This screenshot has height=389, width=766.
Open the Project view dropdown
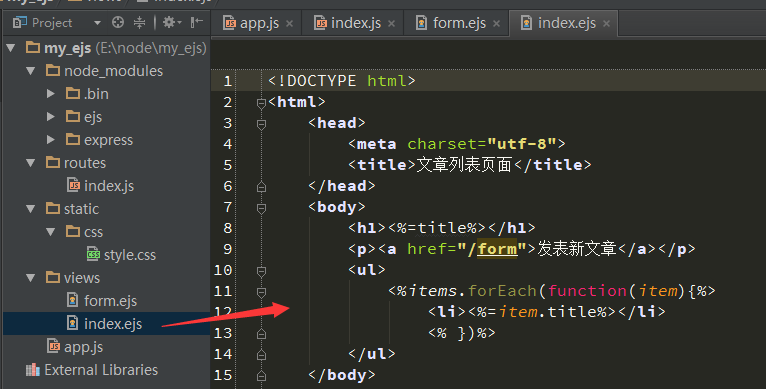click(97, 22)
